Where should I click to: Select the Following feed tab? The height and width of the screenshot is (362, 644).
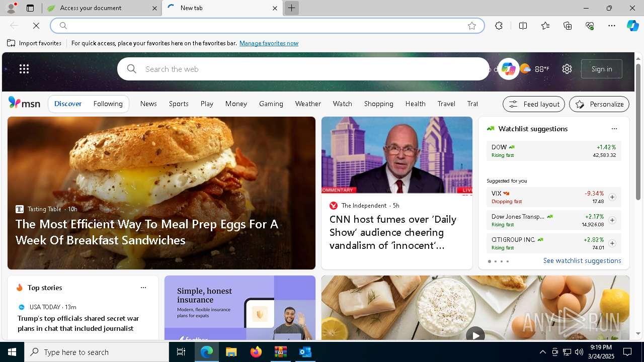pos(108,104)
